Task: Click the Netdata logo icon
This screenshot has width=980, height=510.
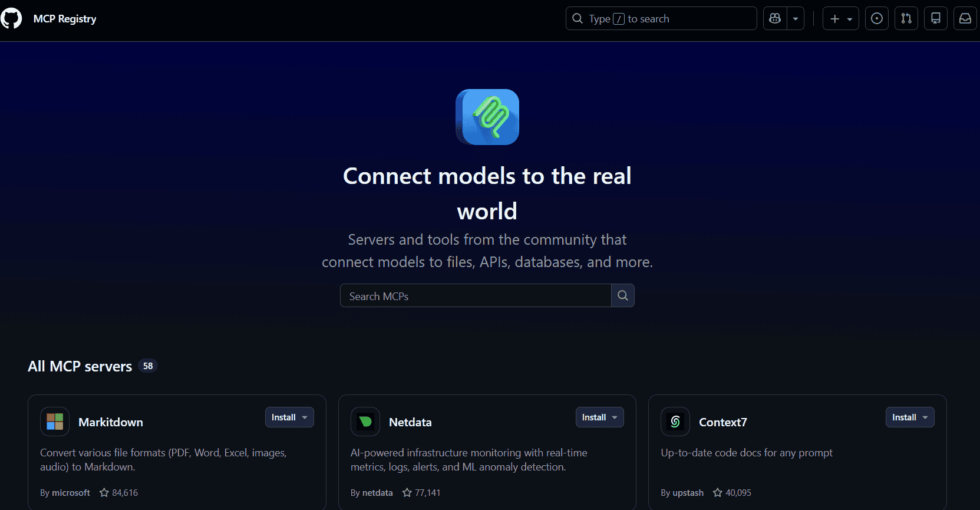Action: point(365,422)
